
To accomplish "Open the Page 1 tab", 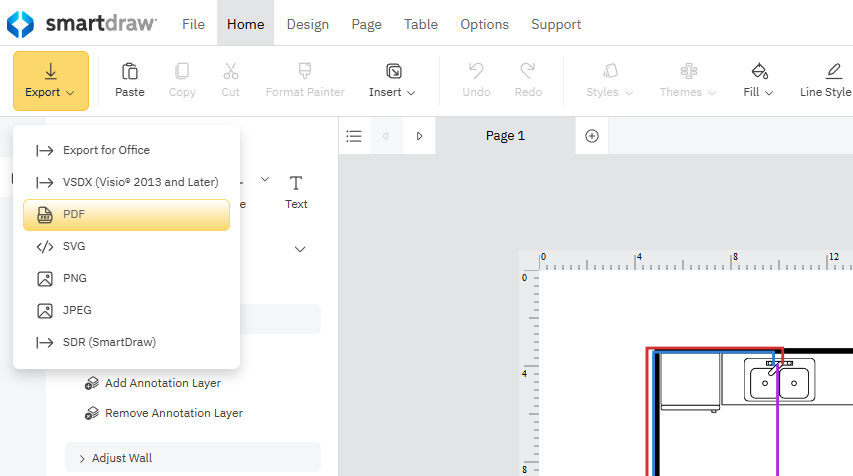I will [505, 136].
